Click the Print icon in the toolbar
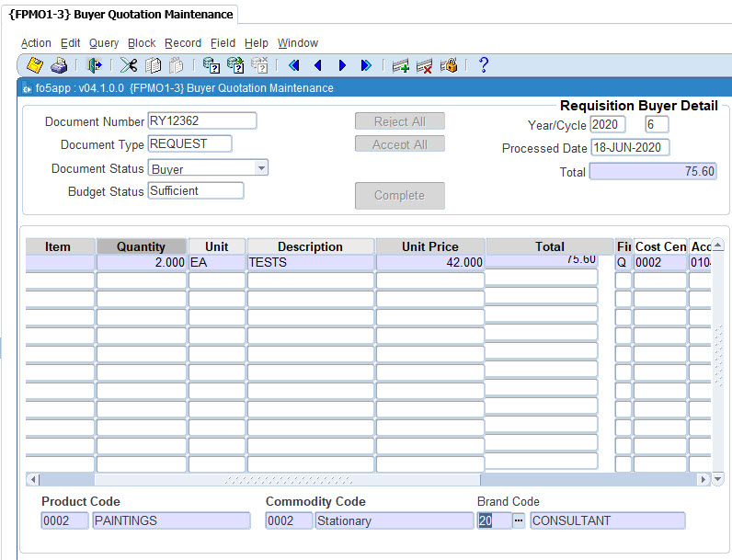The image size is (732, 560). click(59, 65)
